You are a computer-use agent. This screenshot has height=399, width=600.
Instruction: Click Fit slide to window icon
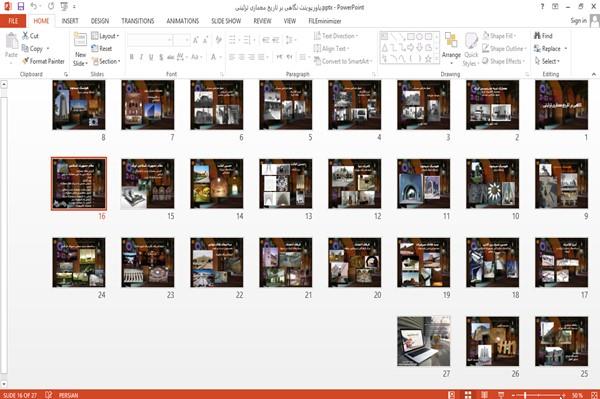click(594, 395)
